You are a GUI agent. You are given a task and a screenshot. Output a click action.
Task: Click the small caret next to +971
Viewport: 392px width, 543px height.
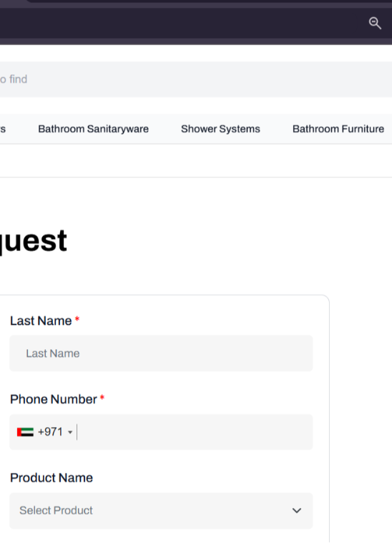tap(70, 432)
